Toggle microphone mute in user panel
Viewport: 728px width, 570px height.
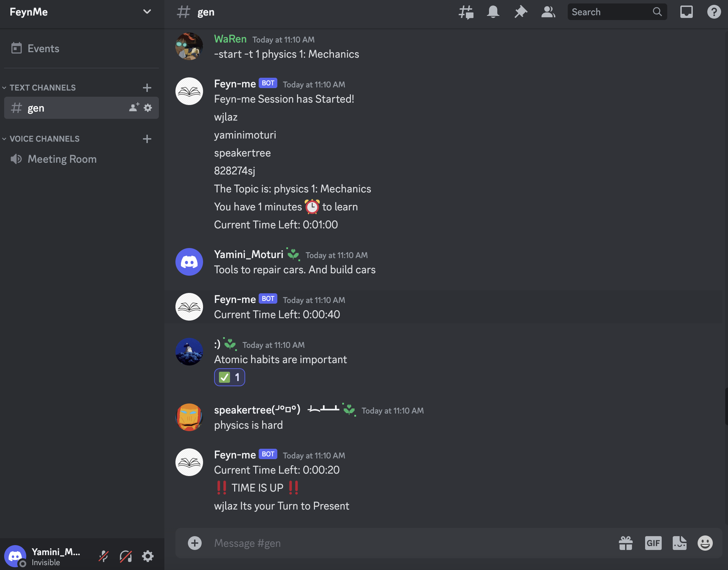pyautogui.click(x=104, y=556)
